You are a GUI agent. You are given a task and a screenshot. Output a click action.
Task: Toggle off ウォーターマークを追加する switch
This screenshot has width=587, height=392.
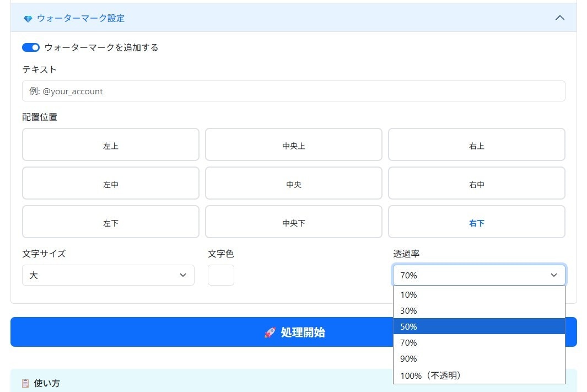click(31, 47)
